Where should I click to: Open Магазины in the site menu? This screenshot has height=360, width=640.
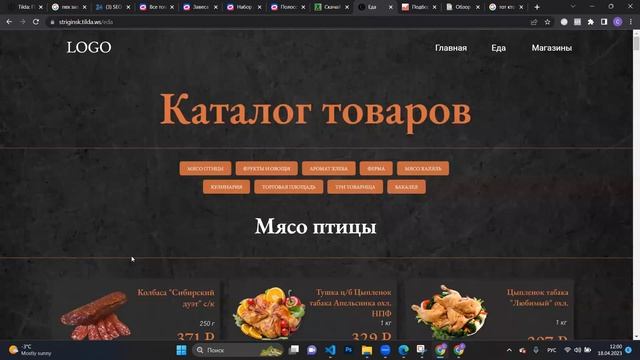pos(551,48)
